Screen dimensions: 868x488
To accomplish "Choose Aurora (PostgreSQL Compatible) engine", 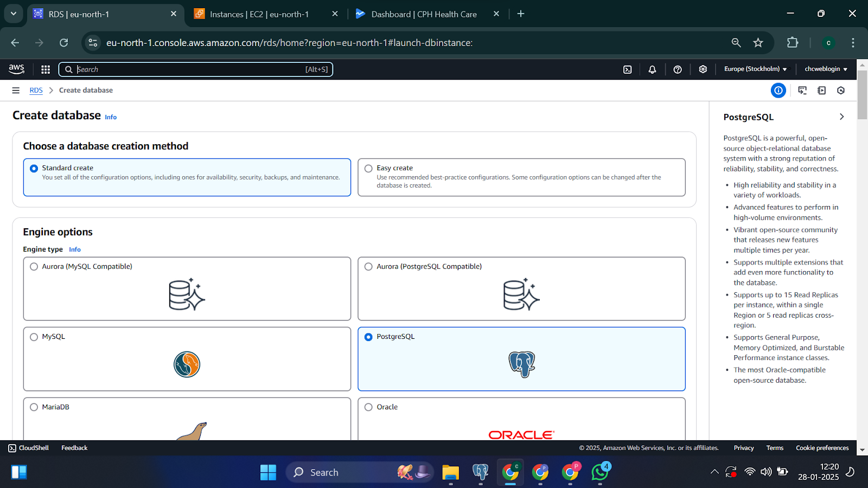I will [x=369, y=267].
